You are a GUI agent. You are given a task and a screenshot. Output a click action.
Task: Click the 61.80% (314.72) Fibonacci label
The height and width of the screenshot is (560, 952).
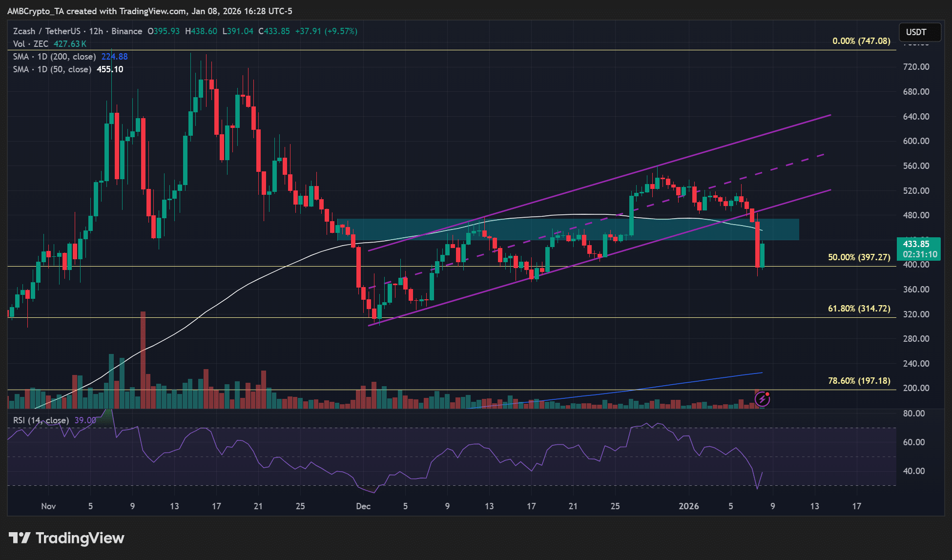click(859, 309)
